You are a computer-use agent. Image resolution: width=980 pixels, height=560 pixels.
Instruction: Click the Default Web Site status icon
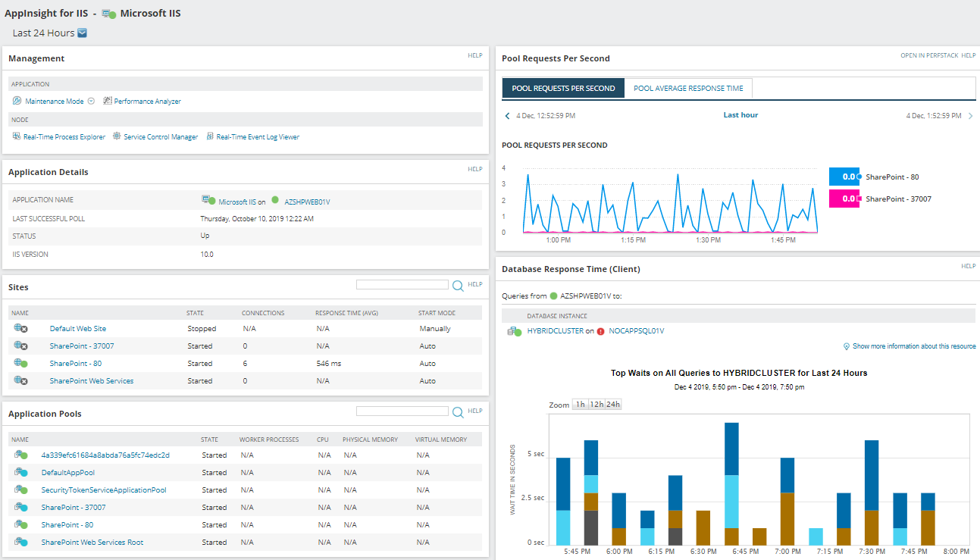pyautogui.click(x=20, y=329)
